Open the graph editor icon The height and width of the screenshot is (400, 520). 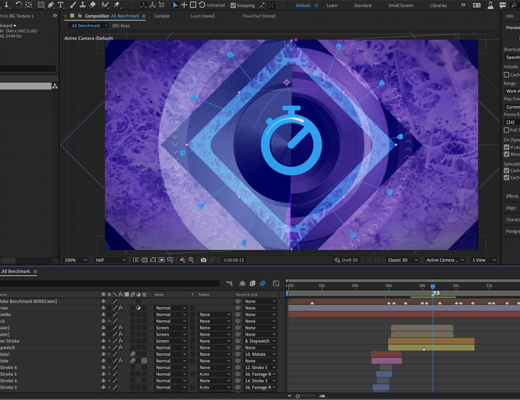point(276,283)
